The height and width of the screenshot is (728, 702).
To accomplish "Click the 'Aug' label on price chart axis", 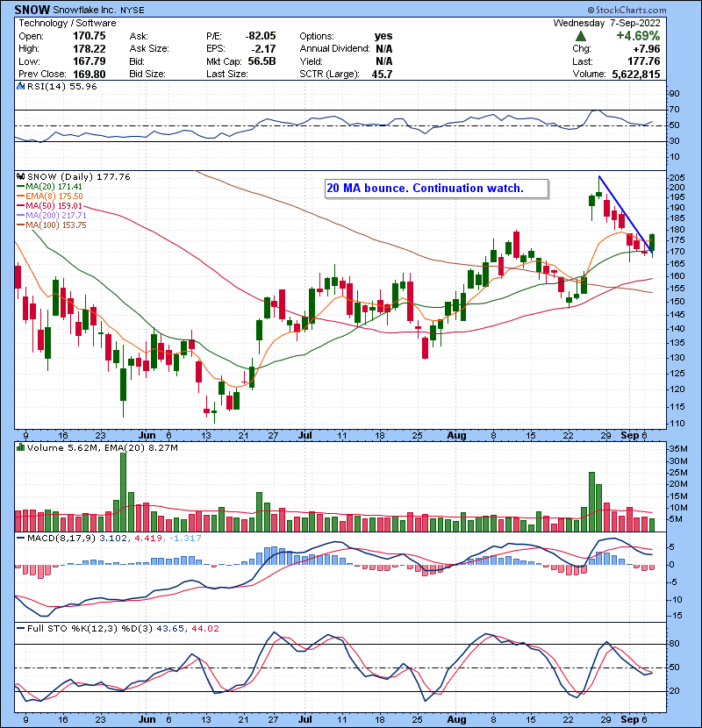I will pos(456,436).
